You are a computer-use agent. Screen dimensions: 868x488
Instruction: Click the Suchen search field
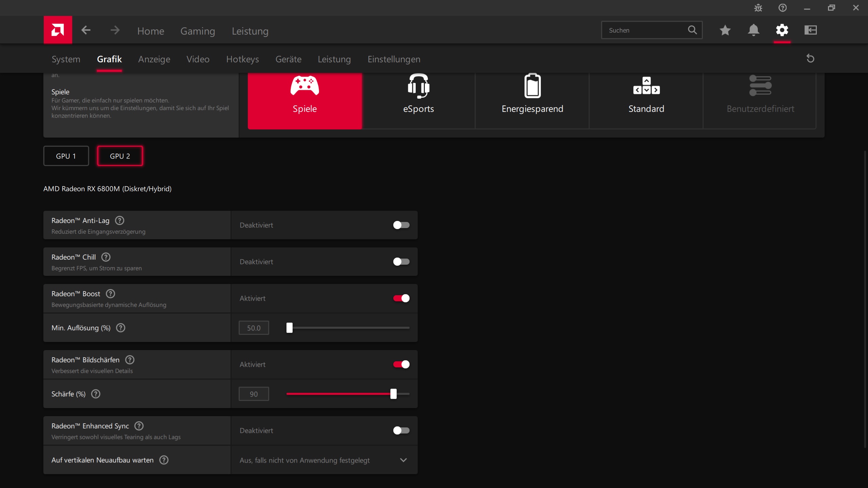pyautogui.click(x=644, y=30)
